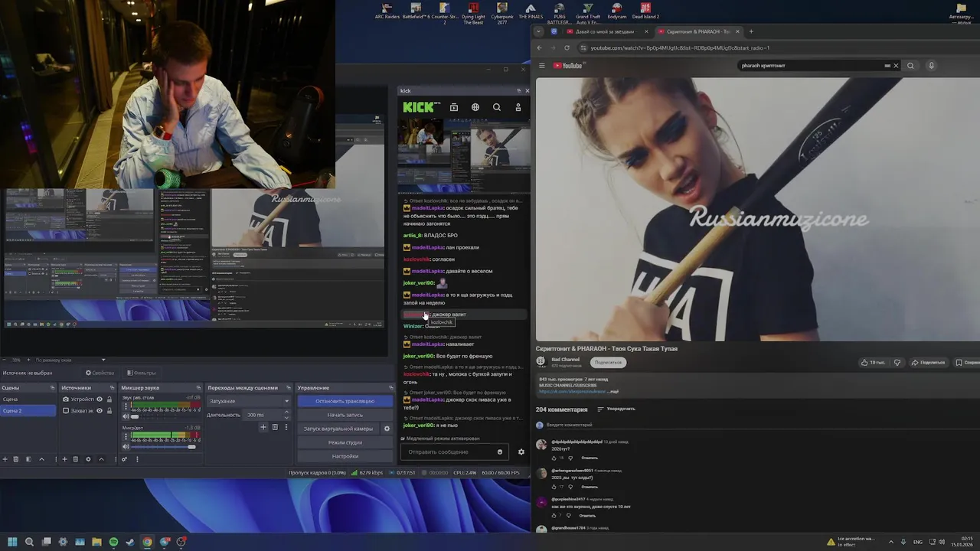Open Kick clips icon beside logo
The width and height of the screenshot is (980, 551).
[454, 107]
